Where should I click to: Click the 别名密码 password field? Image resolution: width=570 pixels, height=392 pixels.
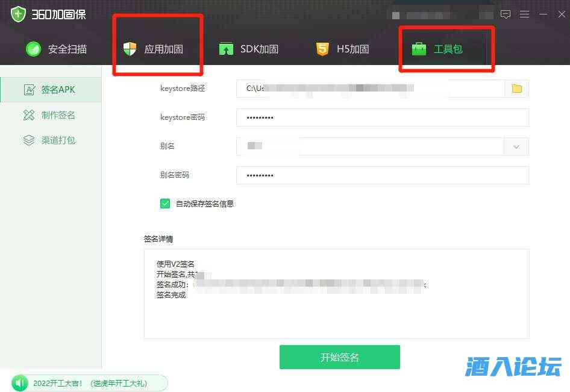pos(382,175)
